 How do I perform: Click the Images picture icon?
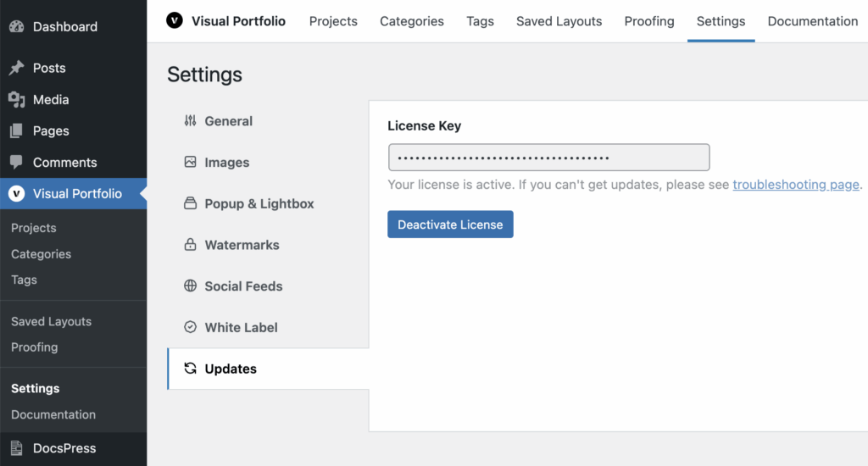point(191,162)
